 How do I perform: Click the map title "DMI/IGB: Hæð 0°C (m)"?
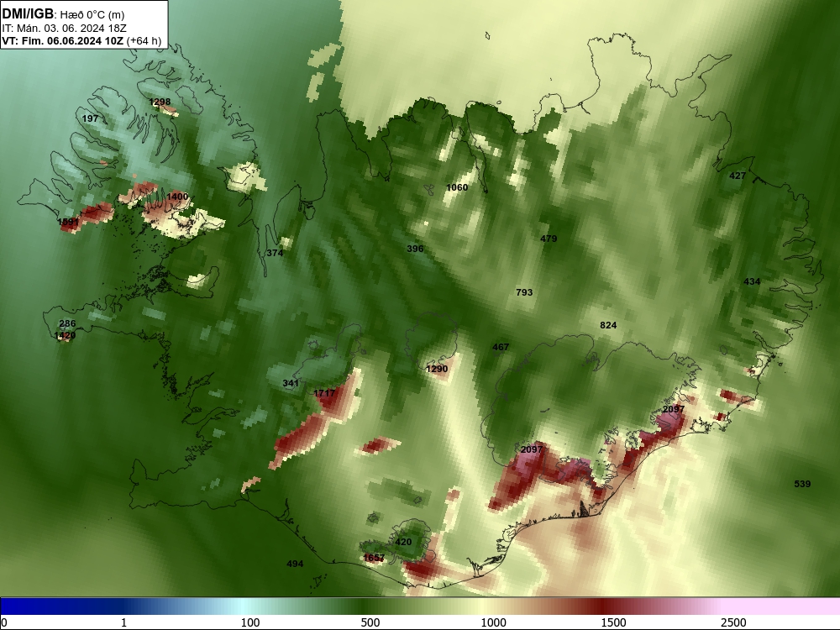pos(63,14)
